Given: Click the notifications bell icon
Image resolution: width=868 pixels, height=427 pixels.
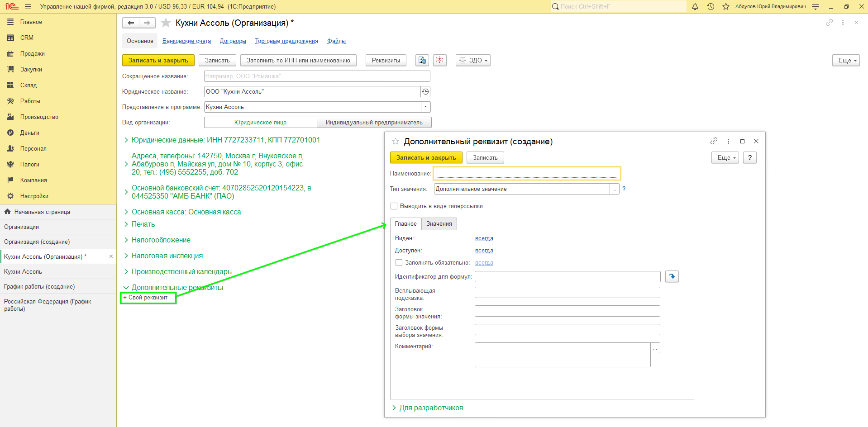Looking at the screenshot, I should click(x=695, y=7).
